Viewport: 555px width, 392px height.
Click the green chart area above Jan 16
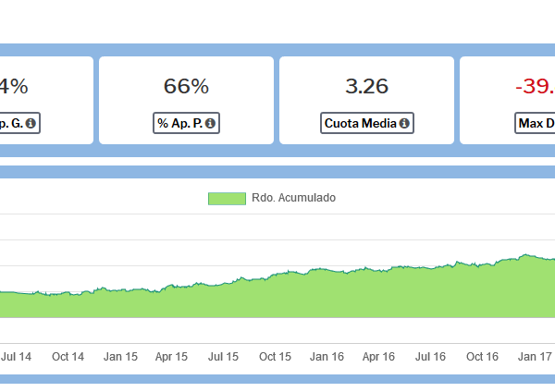tap(327, 296)
